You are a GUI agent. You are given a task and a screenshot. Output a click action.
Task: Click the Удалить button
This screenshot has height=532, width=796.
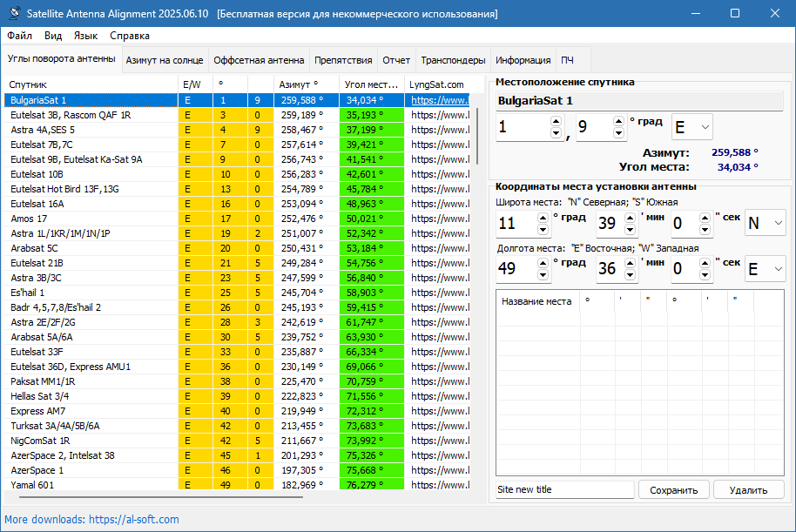748,490
